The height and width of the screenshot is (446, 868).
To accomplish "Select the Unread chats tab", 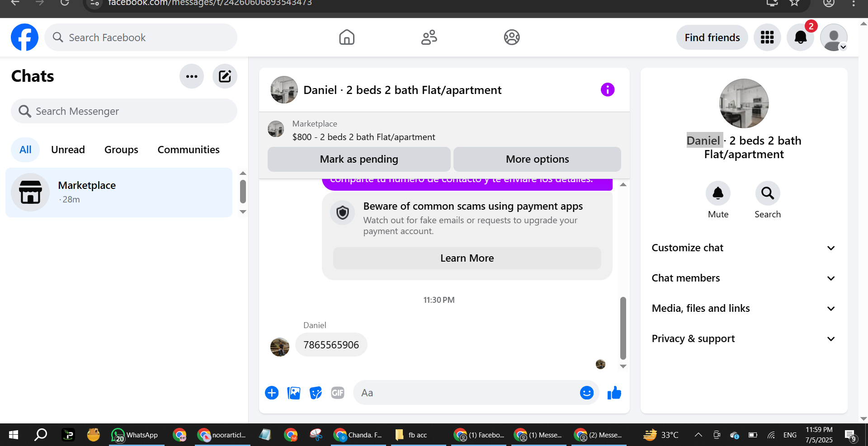I will (x=68, y=150).
